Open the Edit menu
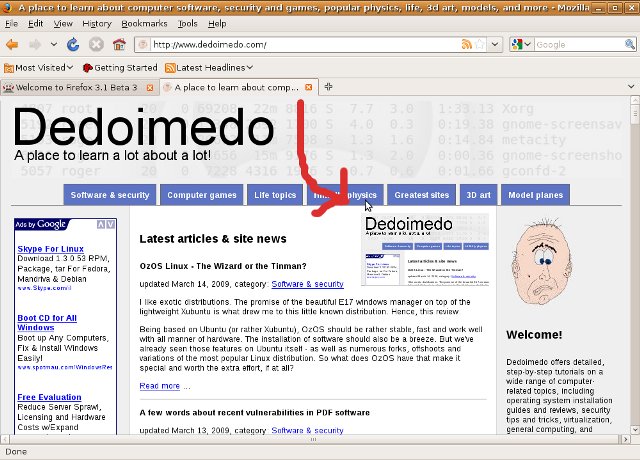Screen dimensions: 640x460 (x=36, y=24)
